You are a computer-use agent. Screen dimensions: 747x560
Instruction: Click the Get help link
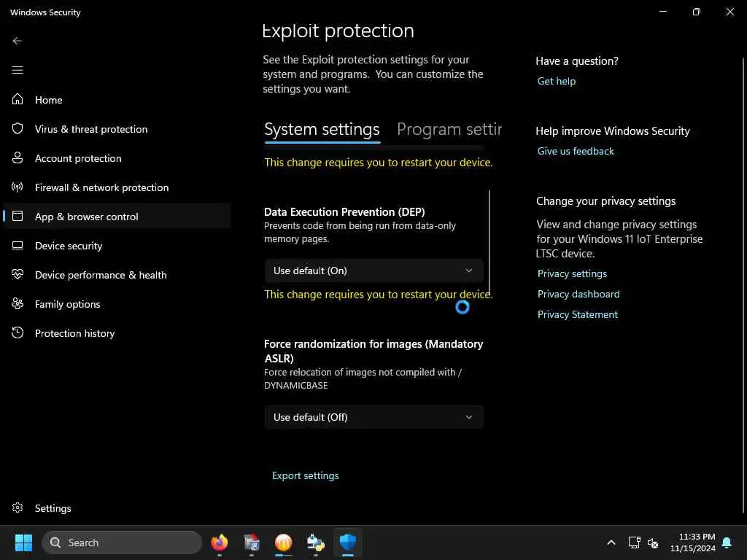point(557,81)
